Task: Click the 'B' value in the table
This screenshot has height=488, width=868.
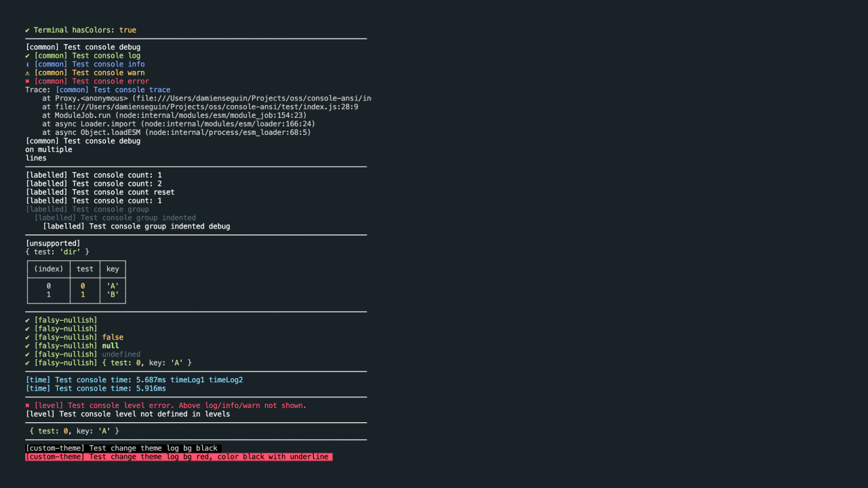Action: [x=113, y=295]
